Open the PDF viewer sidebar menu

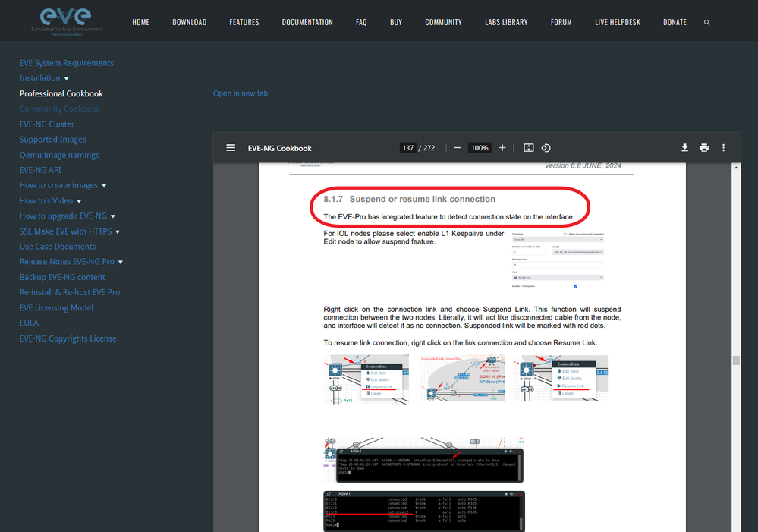(x=231, y=148)
